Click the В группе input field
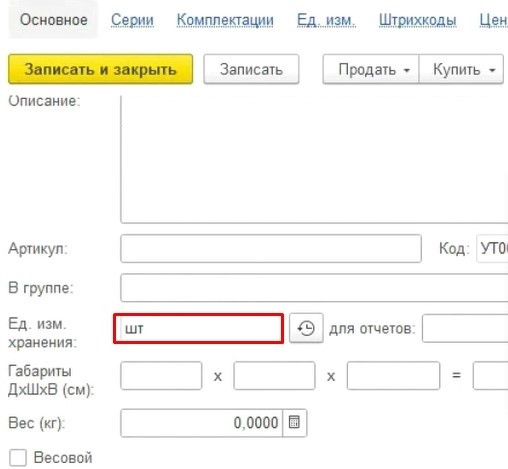The width and height of the screenshot is (508, 469). (314, 288)
